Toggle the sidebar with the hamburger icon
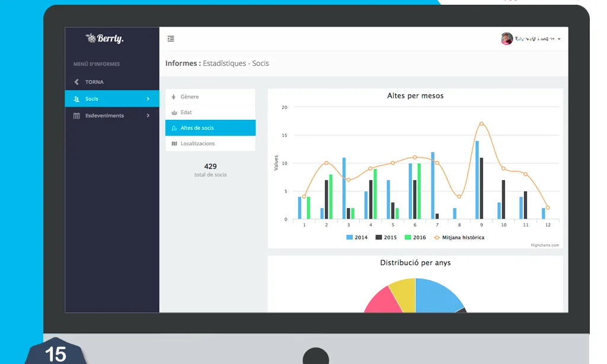Screen dimensions: 607x364 (171, 39)
